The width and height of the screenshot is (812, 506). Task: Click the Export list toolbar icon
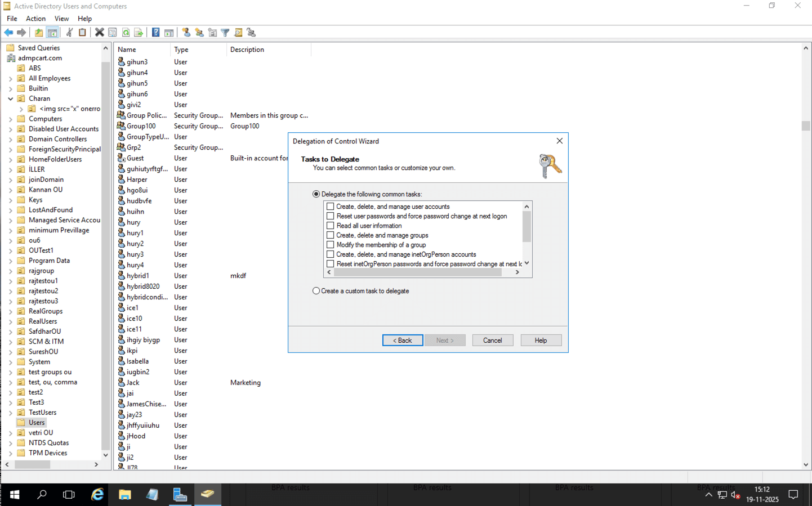139,33
